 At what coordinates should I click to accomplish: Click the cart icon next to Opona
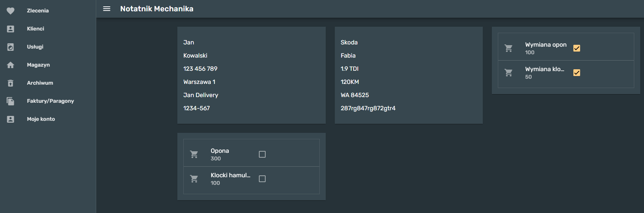(x=194, y=154)
